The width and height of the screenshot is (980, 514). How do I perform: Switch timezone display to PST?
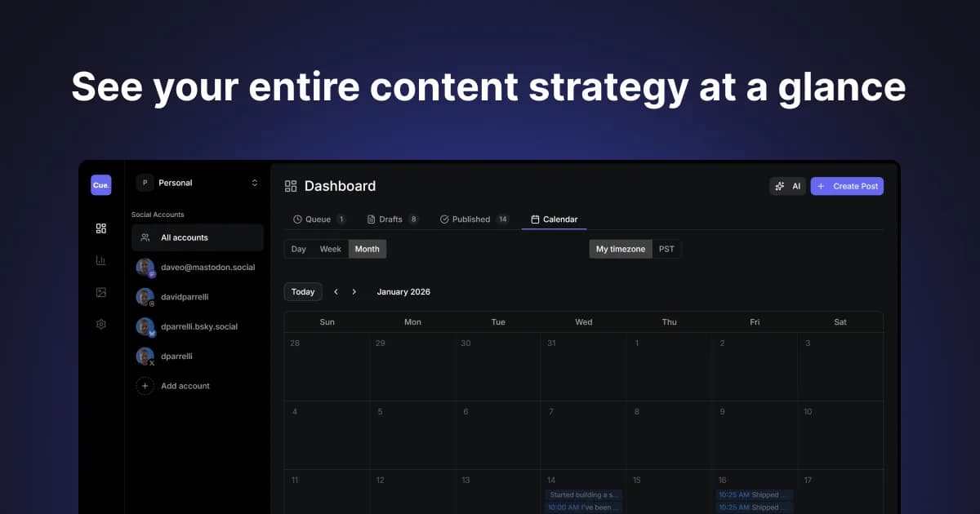[666, 248]
